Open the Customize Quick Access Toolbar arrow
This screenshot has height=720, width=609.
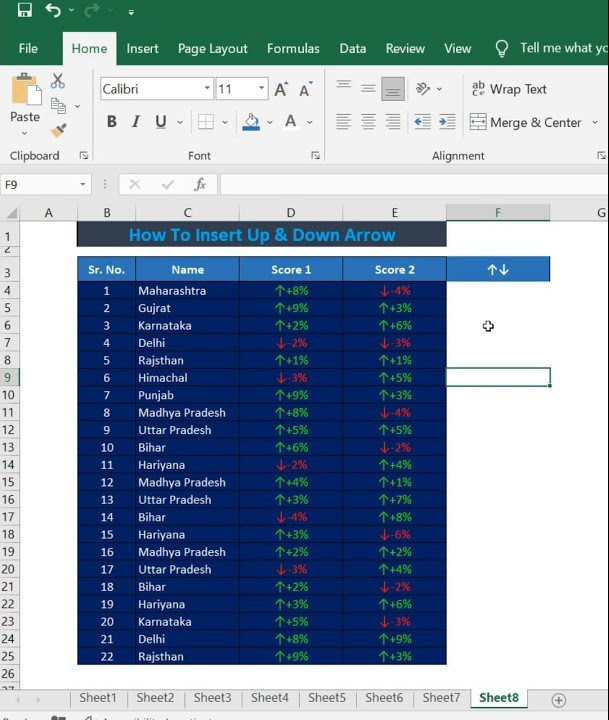(x=131, y=12)
